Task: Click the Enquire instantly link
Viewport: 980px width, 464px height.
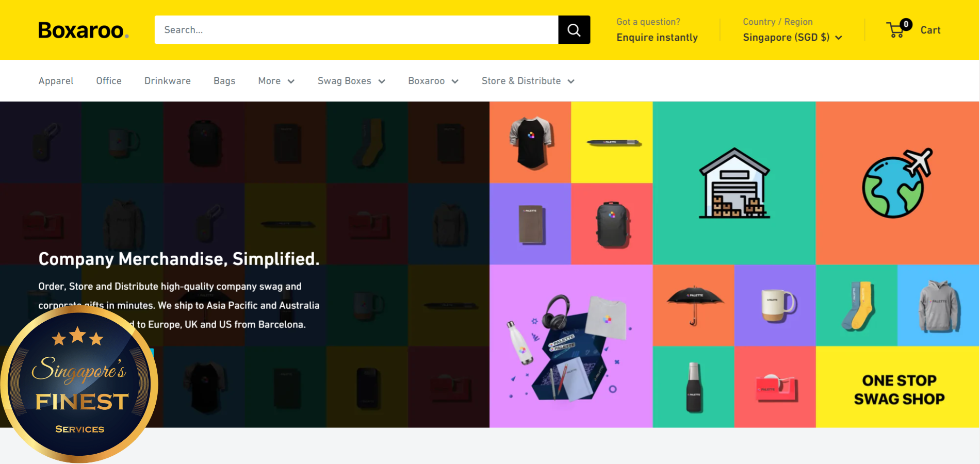Action: tap(657, 37)
